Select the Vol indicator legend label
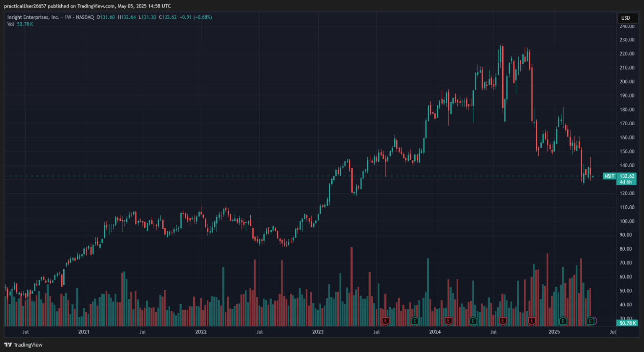644x352 pixels. [11, 24]
